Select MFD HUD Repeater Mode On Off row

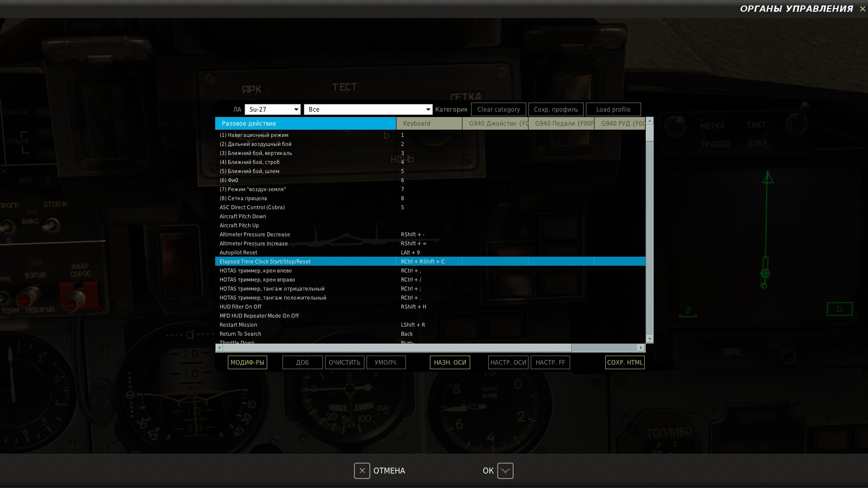430,316
